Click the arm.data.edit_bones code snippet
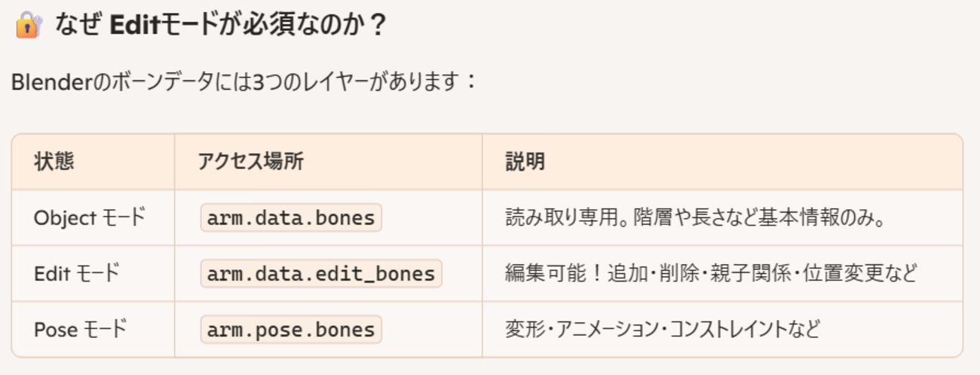Image resolution: width=980 pixels, height=375 pixels. 321,273
